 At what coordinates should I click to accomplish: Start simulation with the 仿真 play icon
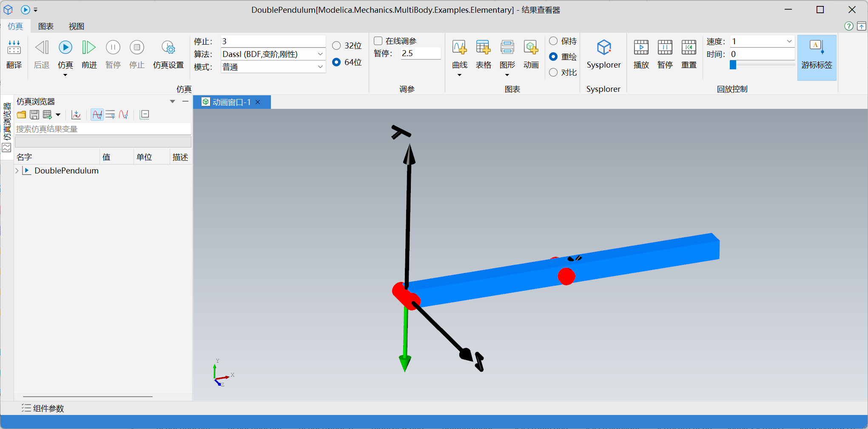[x=65, y=48]
